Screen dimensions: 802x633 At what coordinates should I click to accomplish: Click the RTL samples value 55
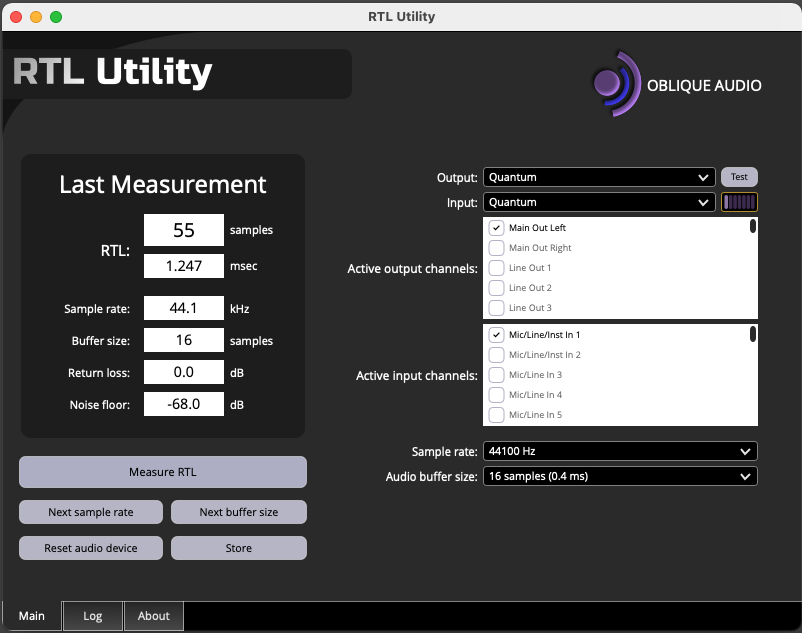tap(184, 230)
